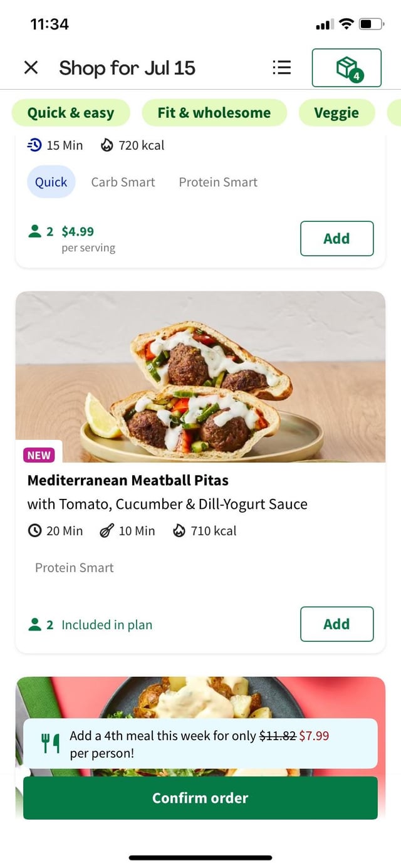Add the Mediterranean Meatball Pitas meal

(336, 624)
